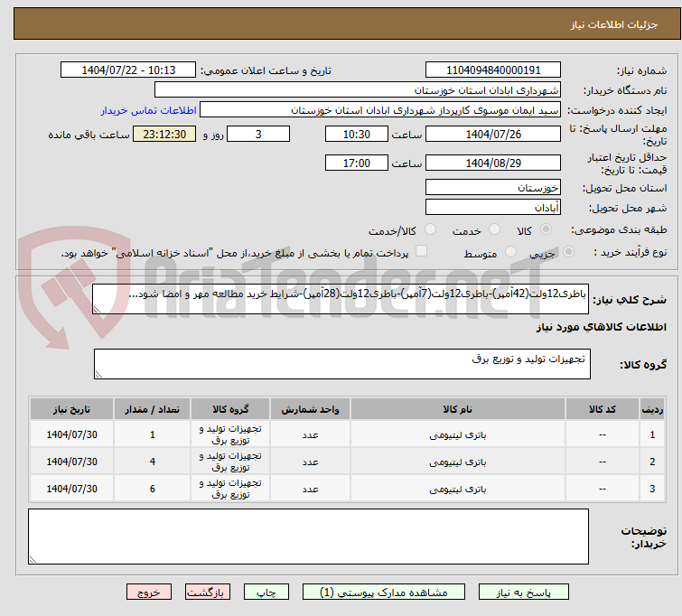Click quantity 6 in row 3
The height and width of the screenshot is (616, 682).
point(153,489)
